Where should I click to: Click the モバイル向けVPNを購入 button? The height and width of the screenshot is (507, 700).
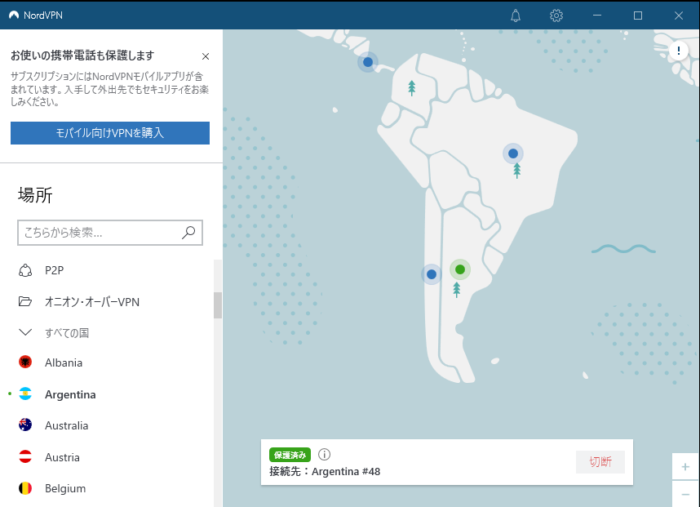(x=110, y=133)
